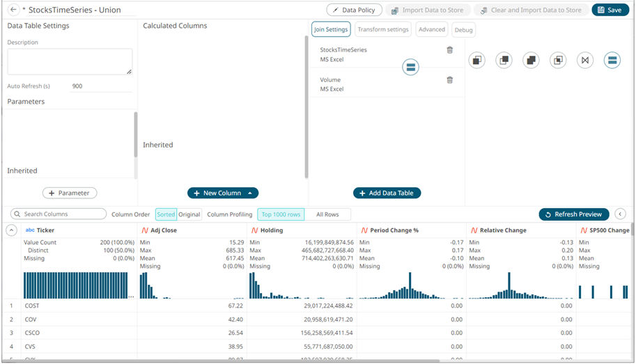Select the second join type icon
This screenshot has height=364, width=636.
click(x=504, y=61)
